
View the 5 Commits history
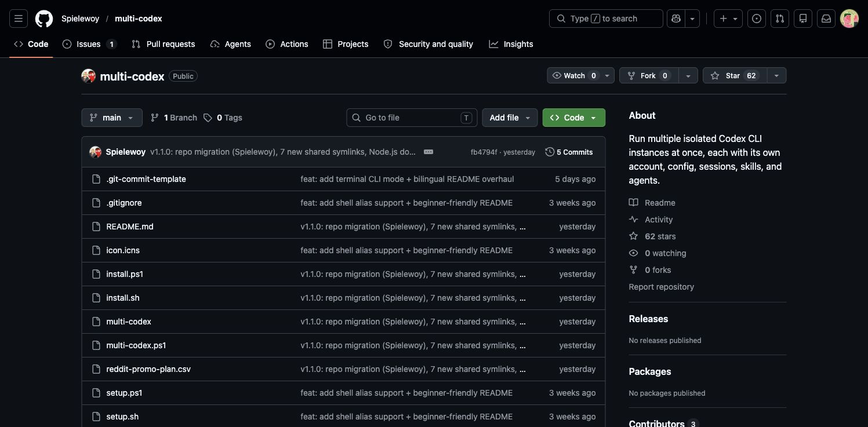pyautogui.click(x=569, y=152)
